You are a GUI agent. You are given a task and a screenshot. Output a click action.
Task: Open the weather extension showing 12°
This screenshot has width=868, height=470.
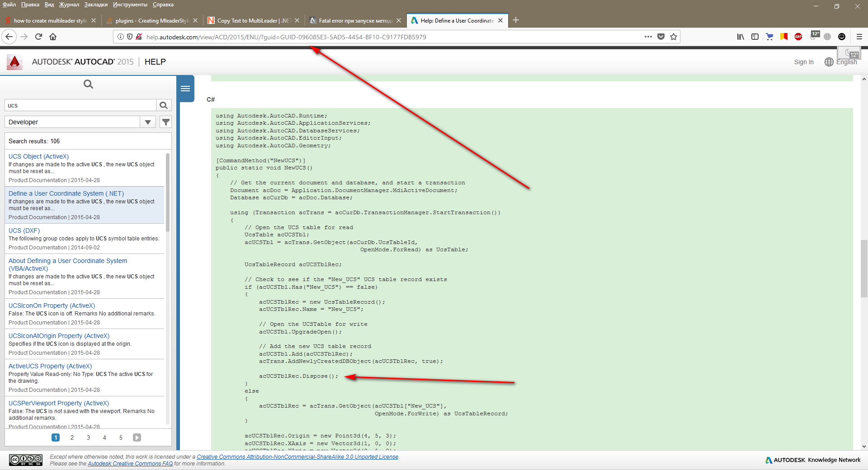814,35
